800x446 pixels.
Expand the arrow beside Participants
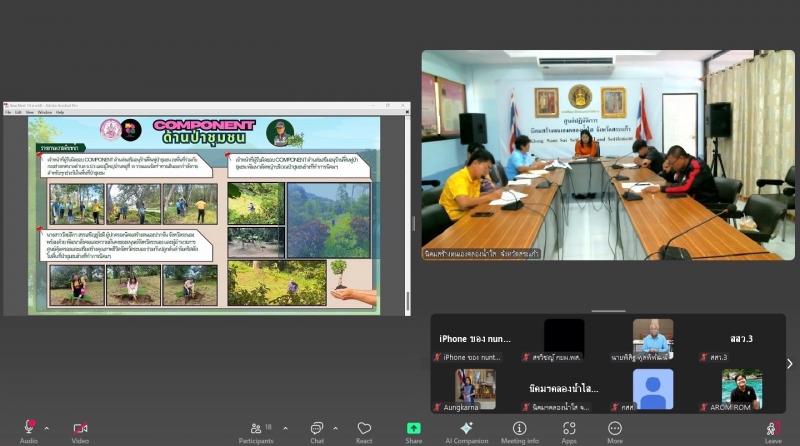(x=285, y=428)
